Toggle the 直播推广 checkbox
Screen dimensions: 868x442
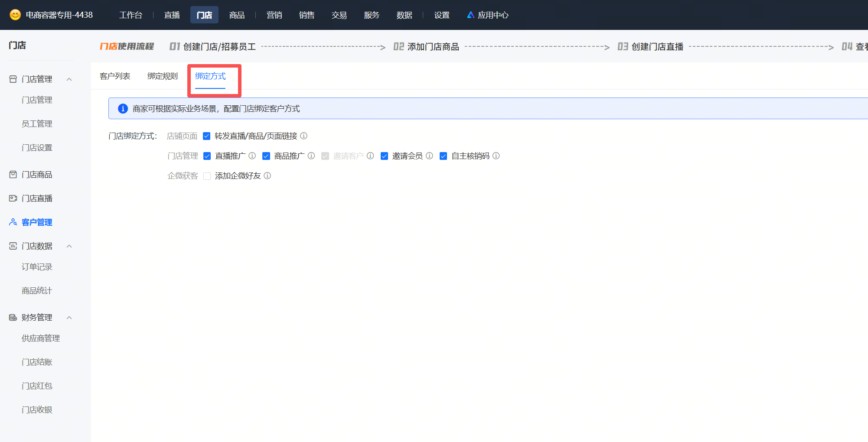207,156
